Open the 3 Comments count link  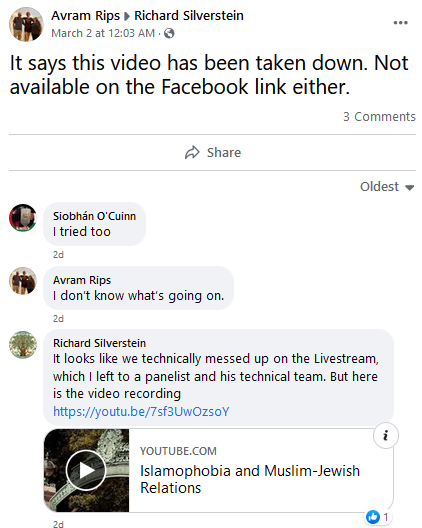pos(379,117)
